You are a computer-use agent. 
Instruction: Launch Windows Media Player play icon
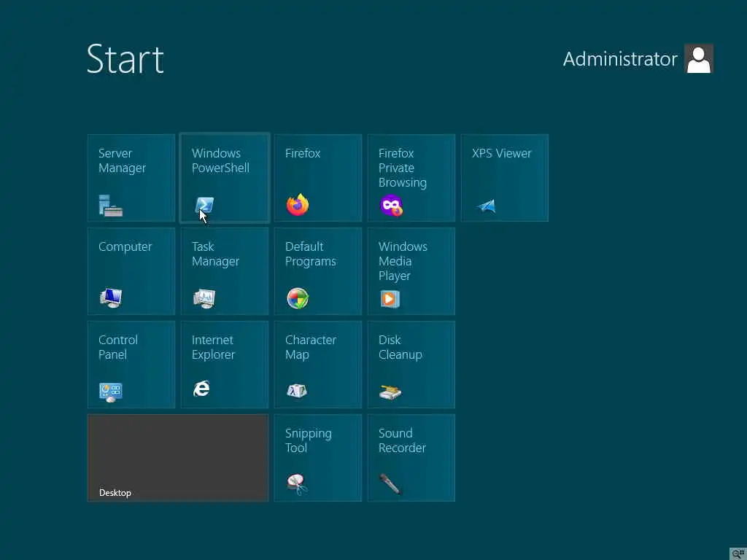pyautogui.click(x=390, y=299)
